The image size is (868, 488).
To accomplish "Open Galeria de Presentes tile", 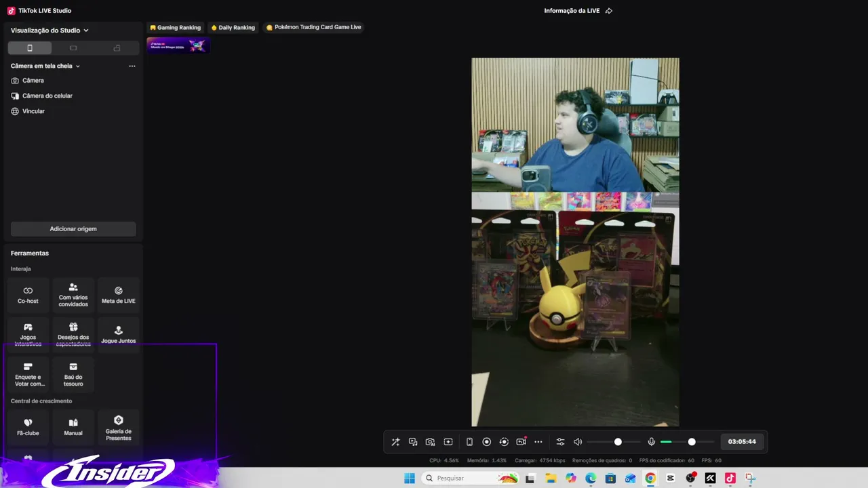I will click(119, 427).
